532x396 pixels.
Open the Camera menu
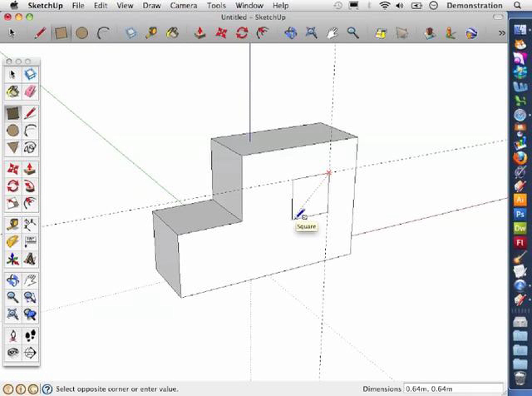[x=184, y=6]
